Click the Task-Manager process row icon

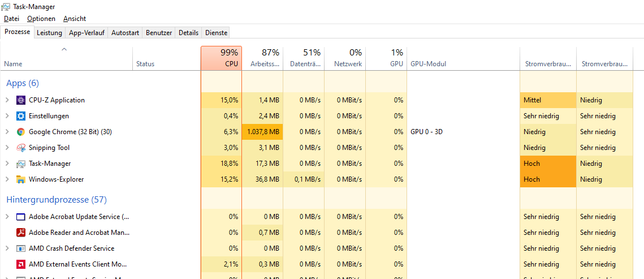[20, 164]
